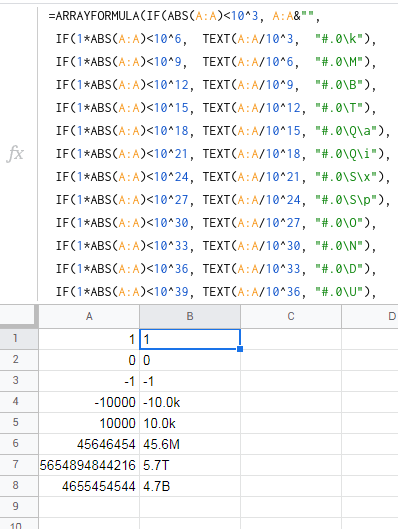The height and width of the screenshot is (529, 398).
Task: Click ARRAYFORMULA text in formula bar
Action: [x=97, y=16]
